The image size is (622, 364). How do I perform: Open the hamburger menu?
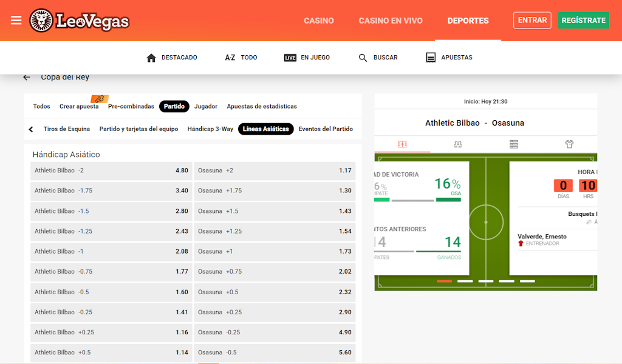(x=16, y=20)
